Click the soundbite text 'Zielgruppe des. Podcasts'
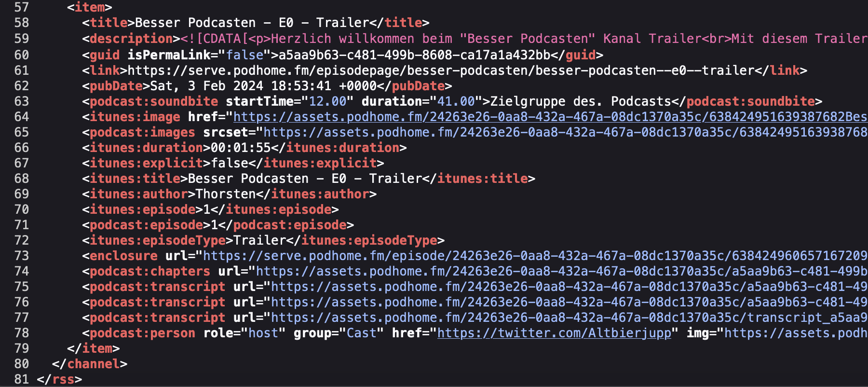The height and width of the screenshot is (387, 868). point(581,101)
